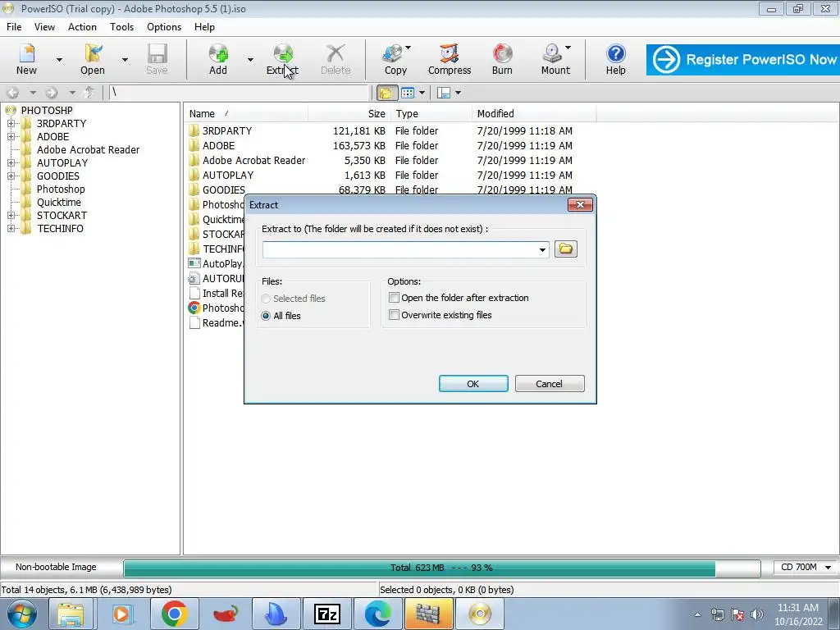840x630 pixels.
Task: Expand the STOCKART tree node
Action: (11, 216)
